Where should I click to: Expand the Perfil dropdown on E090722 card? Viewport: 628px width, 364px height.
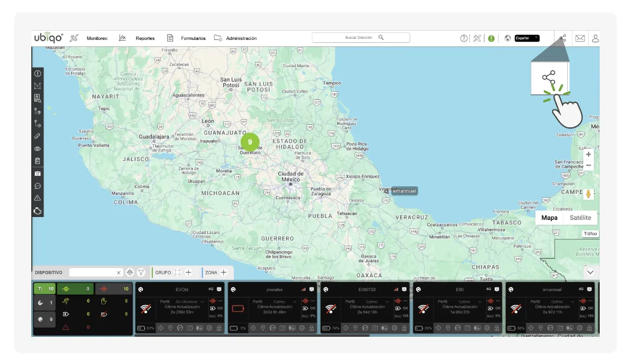[x=387, y=302]
